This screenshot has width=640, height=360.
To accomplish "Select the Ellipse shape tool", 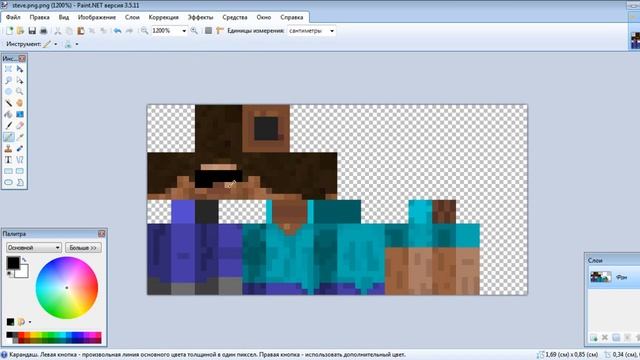I will click(x=8, y=182).
